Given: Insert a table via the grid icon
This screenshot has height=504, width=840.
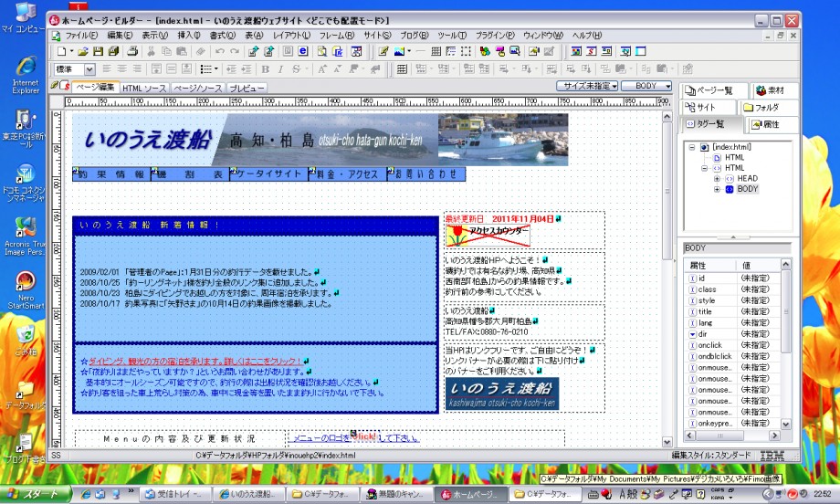Looking at the screenshot, I should click(x=436, y=51).
